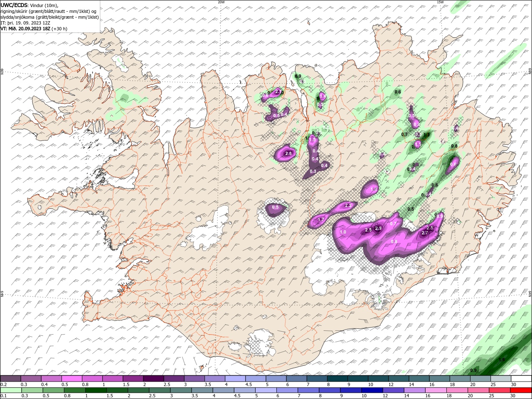Click the pale green swatch between 0.1 and 0.3, lower legend row
Viewport: 532px width, 399px height.
point(11,390)
